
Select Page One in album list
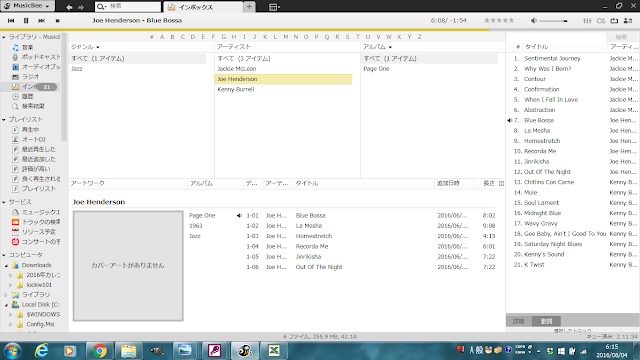click(x=376, y=69)
